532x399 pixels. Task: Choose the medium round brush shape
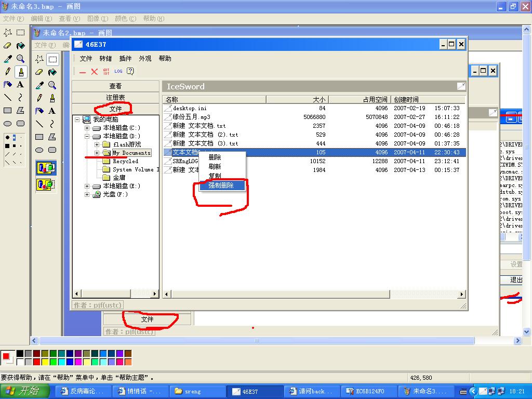pos(14,138)
